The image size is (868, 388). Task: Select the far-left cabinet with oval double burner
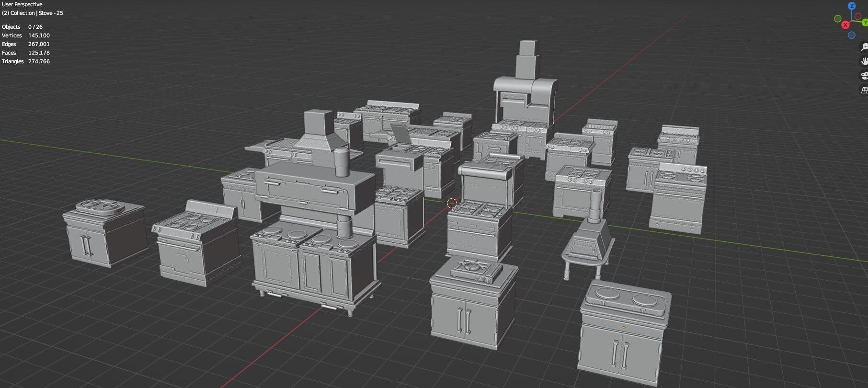tap(105, 233)
